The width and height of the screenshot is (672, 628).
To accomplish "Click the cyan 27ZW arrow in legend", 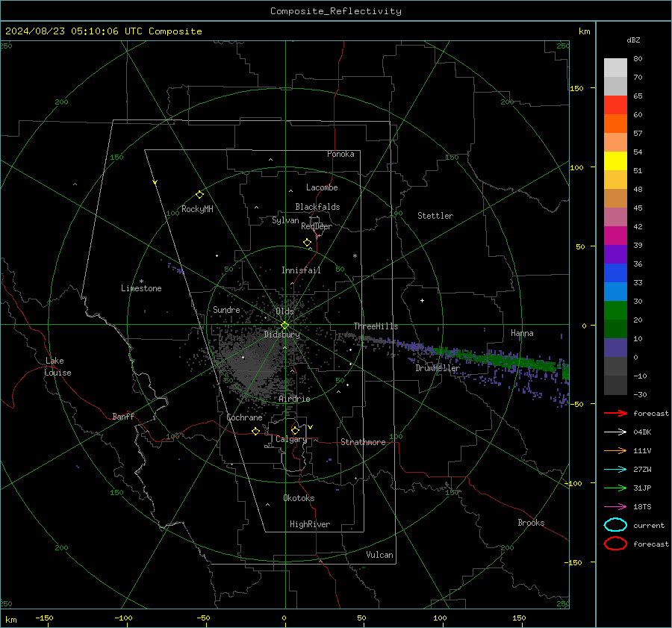I will pyautogui.click(x=615, y=470).
